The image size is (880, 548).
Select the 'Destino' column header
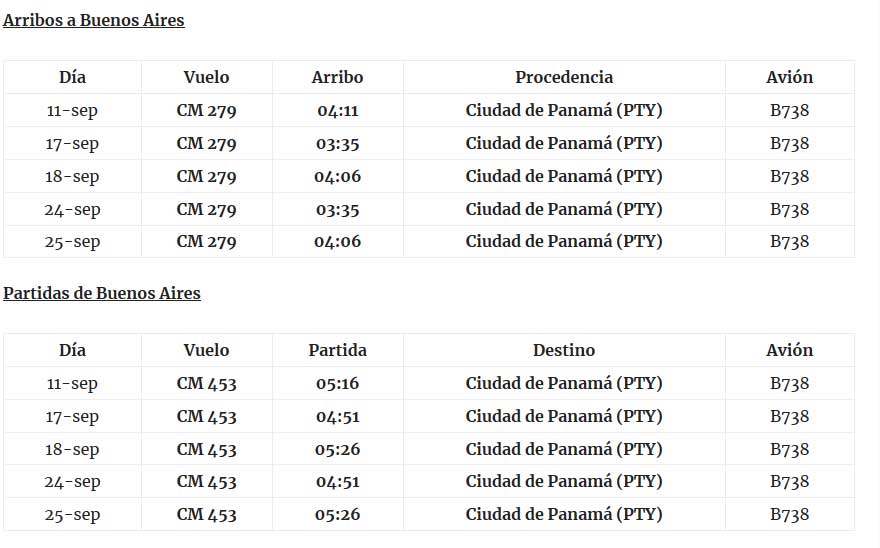[564, 350]
